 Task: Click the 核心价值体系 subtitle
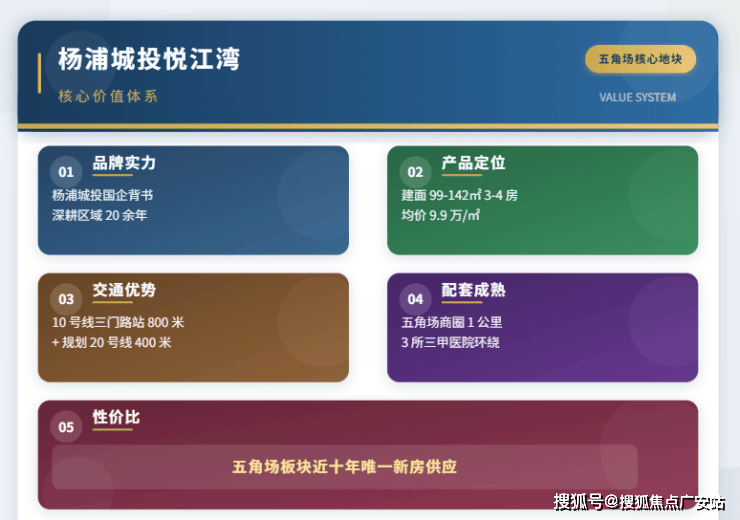108,96
